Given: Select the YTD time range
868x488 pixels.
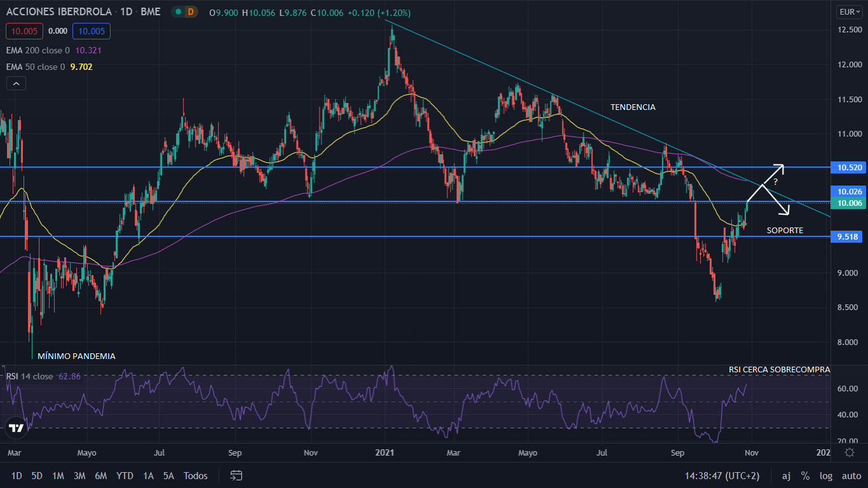Looking at the screenshot, I should (x=125, y=475).
